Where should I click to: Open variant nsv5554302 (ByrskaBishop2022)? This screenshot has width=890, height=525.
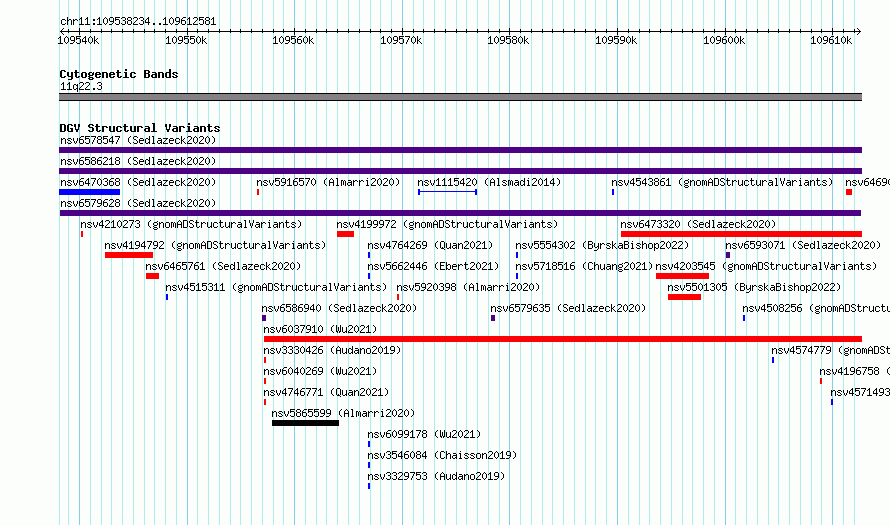602,245
